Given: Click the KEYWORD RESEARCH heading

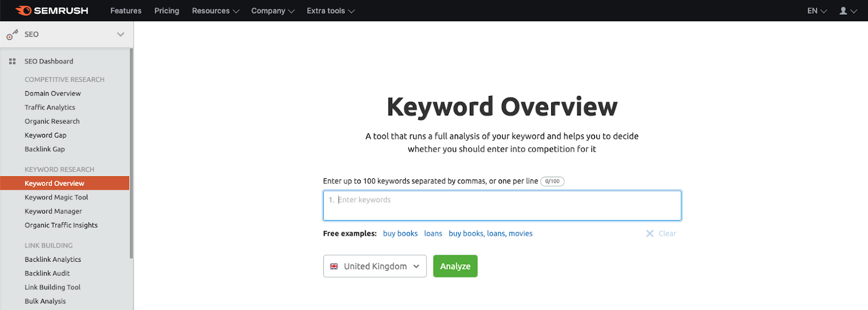Looking at the screenshot, I should [59, 170].
